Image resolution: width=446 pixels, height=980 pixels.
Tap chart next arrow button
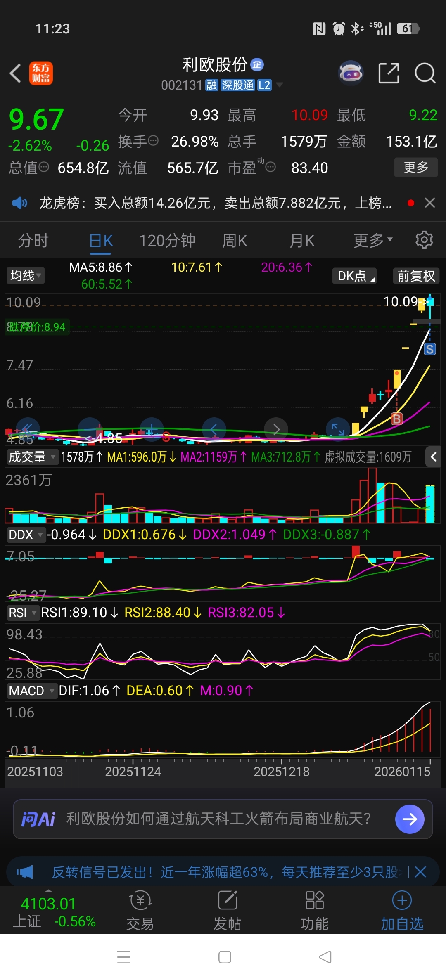click(x=276, y=429)
